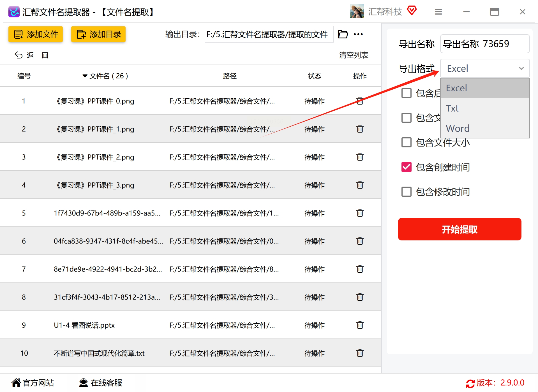The image size is (538, 392).
Task: Toggle the 包含文件大小 checkbox
Action: click(x=406, y=142)
